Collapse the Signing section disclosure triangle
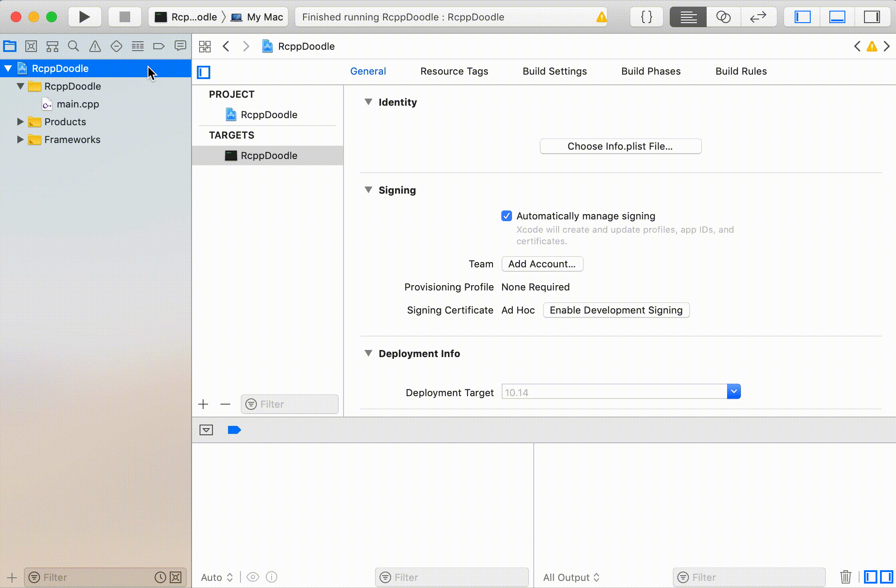Viewport: 896px width, 588px height. point(368,190)
